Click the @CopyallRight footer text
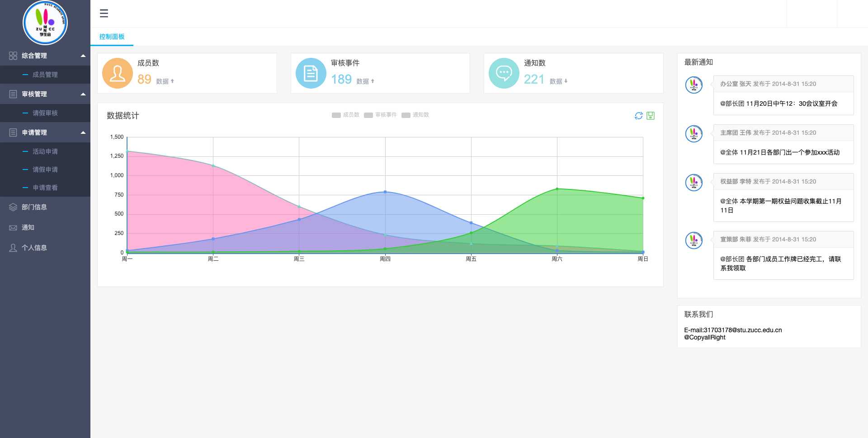868x438 pixels. [x=705, y=337]
